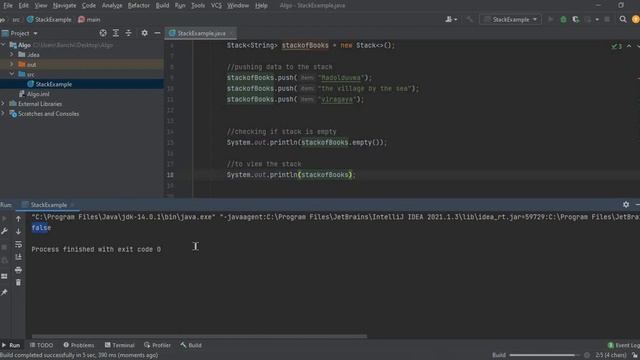Image resolution: width=640 pixels, height=360 pixels.
Task: Open the Refactor menu
Action: tap(138, 5)
